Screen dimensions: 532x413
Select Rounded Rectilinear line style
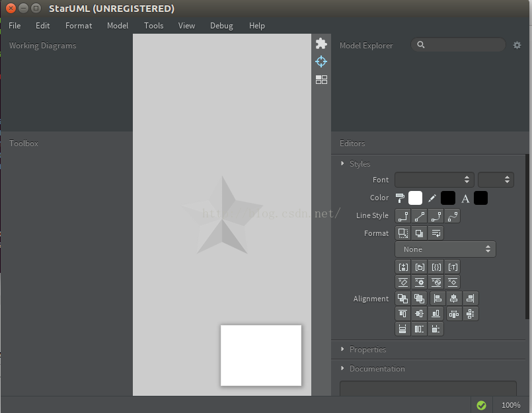pos(436,216)
